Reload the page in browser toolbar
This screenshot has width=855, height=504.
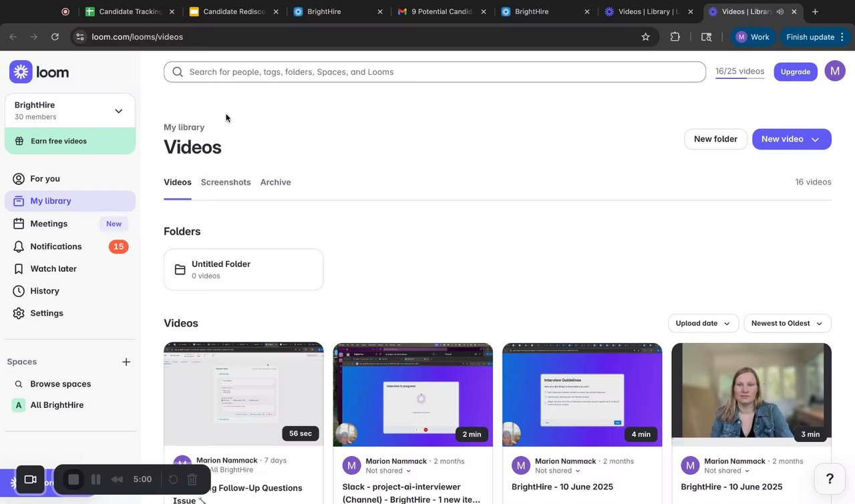[55, 37]
